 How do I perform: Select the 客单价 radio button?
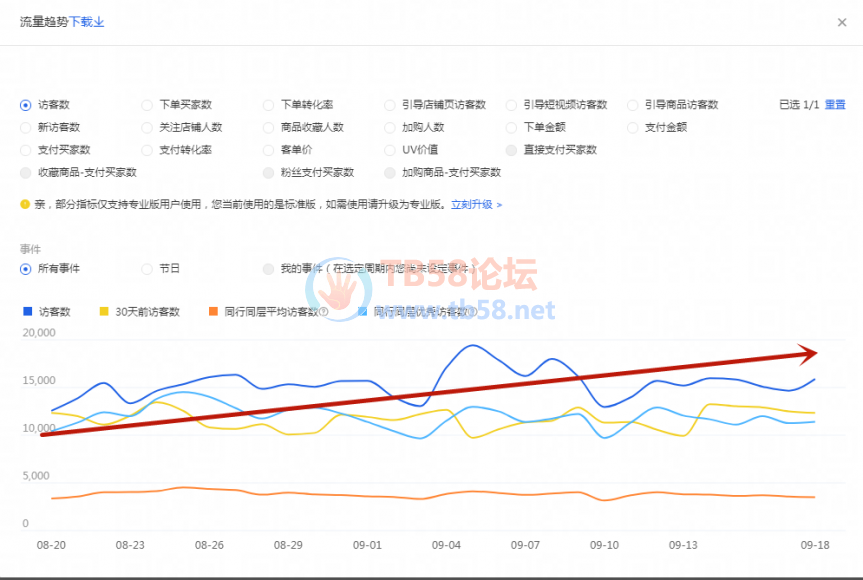tap(268, 150)
